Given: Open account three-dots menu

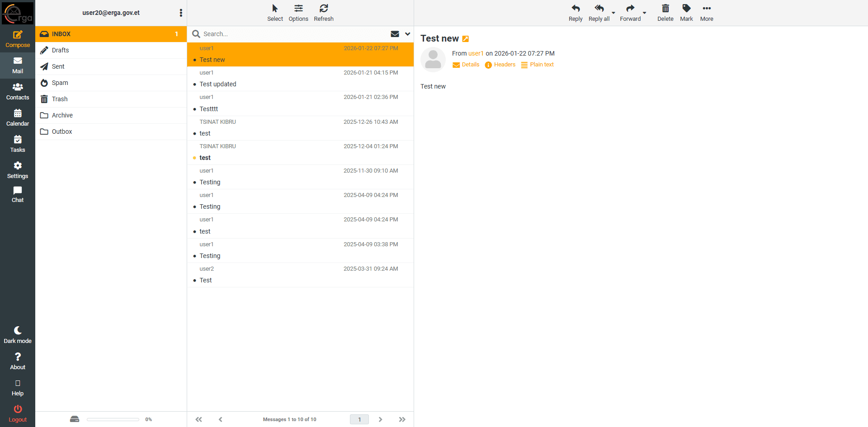Looking at the screenshot, I should (x=181, y=13).
